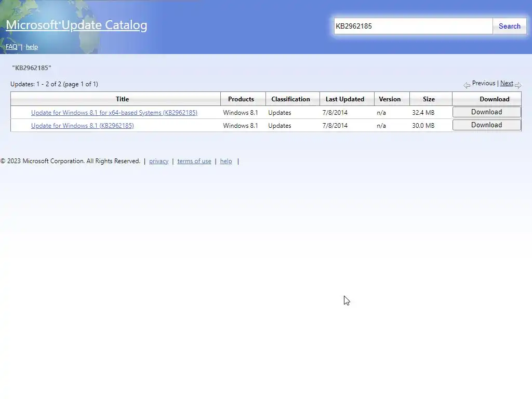532x399 pixels.
Task: Click the 32.4 MB size cell
Action: click(x=423, y=113)
